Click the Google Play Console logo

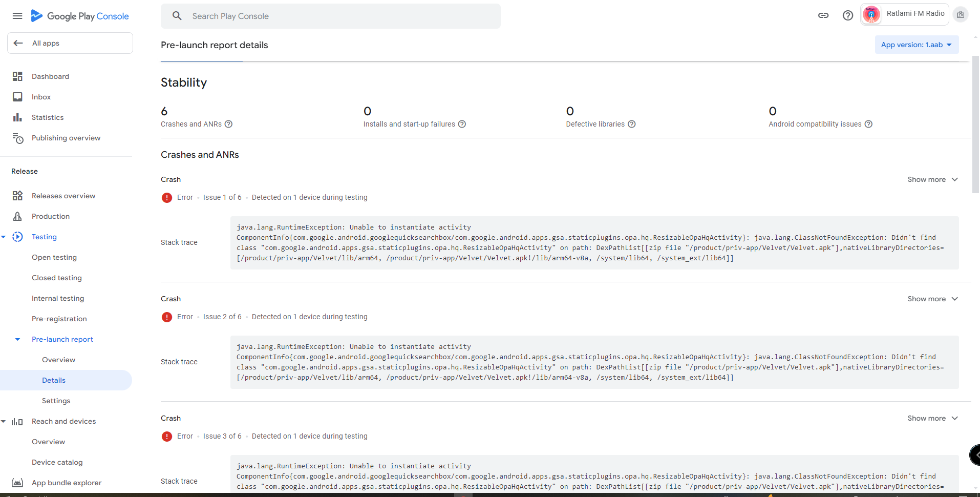80,16
